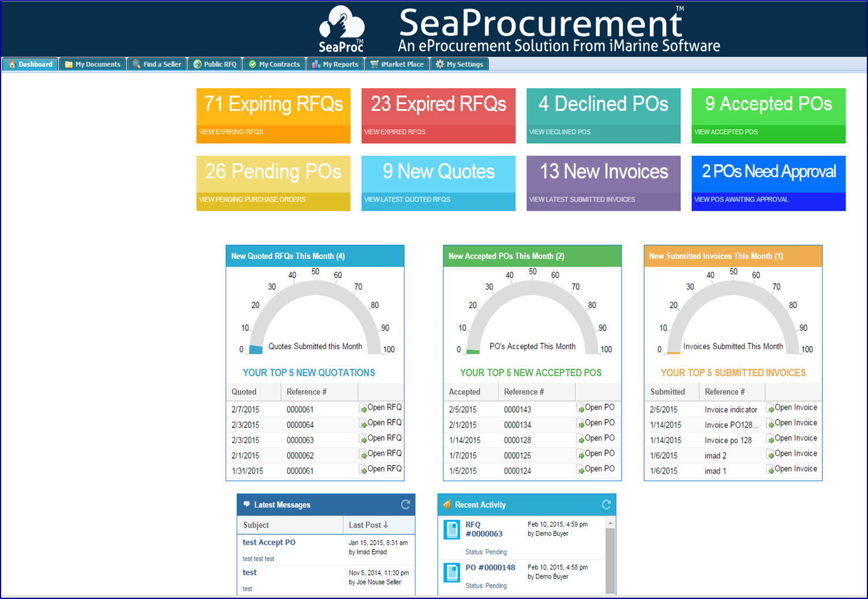This screenshot has height=599, width=868.
Task: Open PO #0000148 in Recent Activity
Action: 490,567
